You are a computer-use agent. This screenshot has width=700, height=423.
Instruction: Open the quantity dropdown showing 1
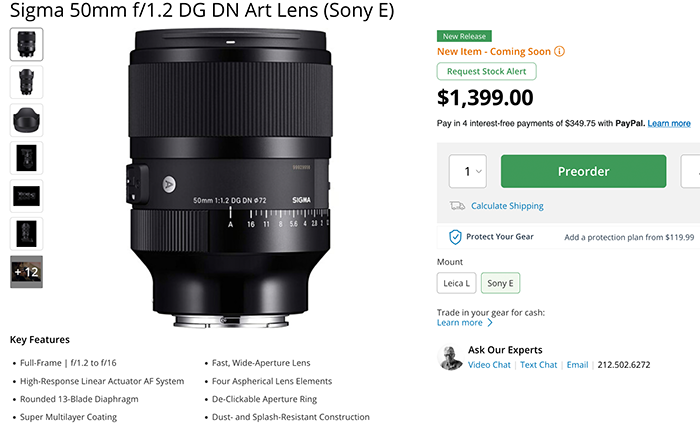468,171
